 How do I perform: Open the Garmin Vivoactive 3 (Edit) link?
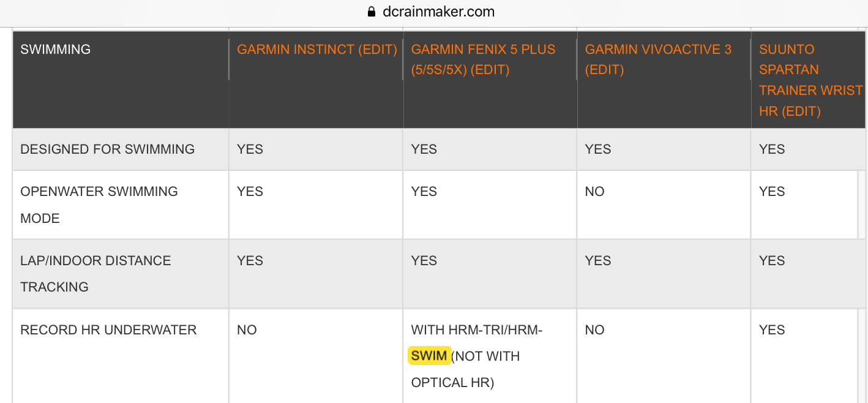(x=658, y=59)
